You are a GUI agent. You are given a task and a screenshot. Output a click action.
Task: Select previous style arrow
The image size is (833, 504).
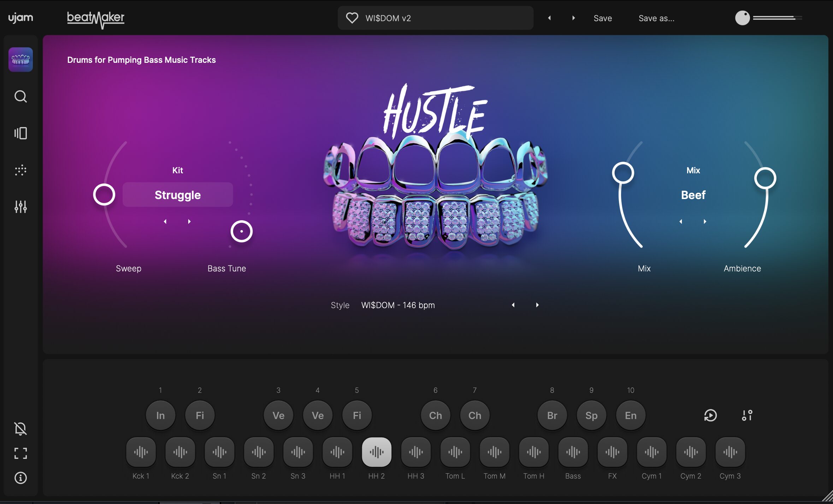(x=513, y=305)
